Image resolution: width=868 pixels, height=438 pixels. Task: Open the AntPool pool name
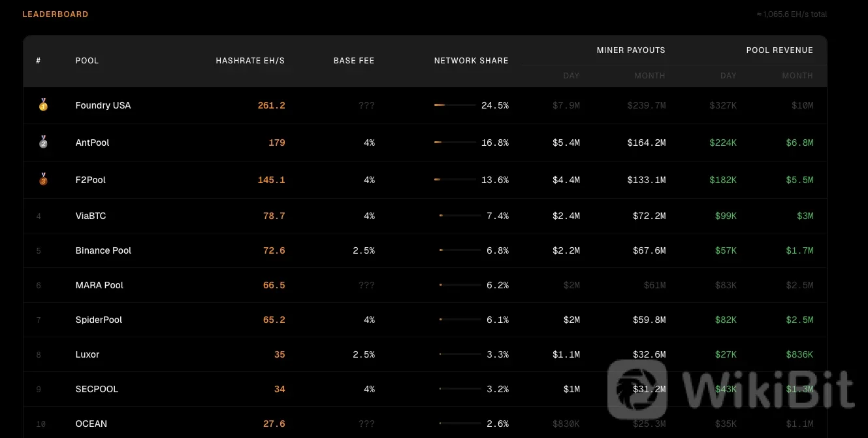click(x=92, y=143)
